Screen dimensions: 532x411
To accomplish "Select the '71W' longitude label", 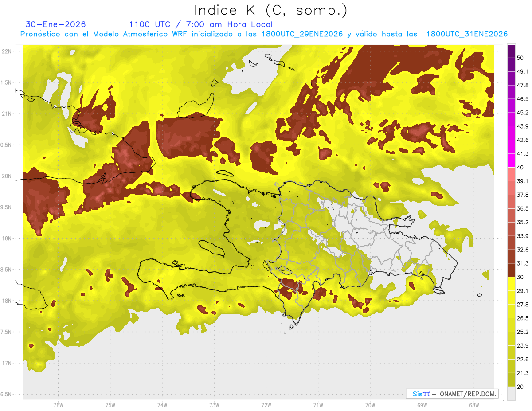I will click(x=318, y=406).
